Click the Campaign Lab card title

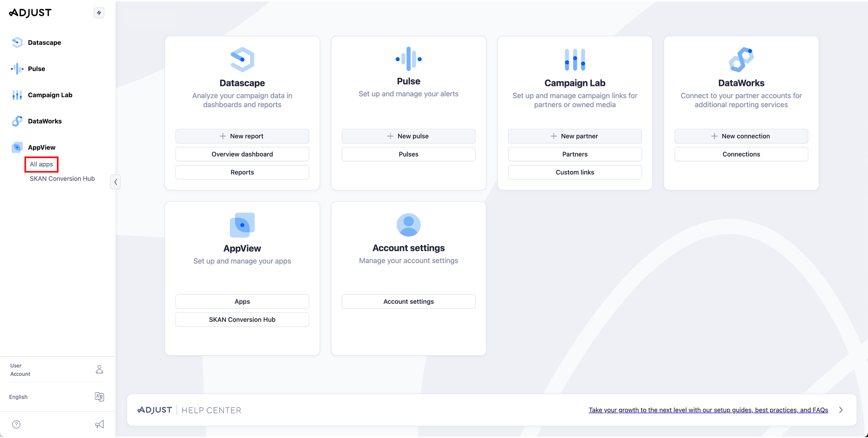click(575, 83)
